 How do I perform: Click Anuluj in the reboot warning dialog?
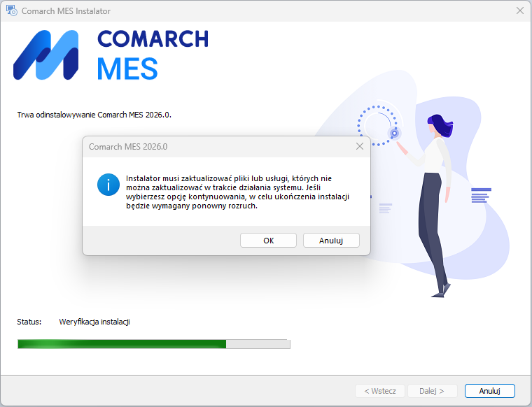click(x=331, y=241)
